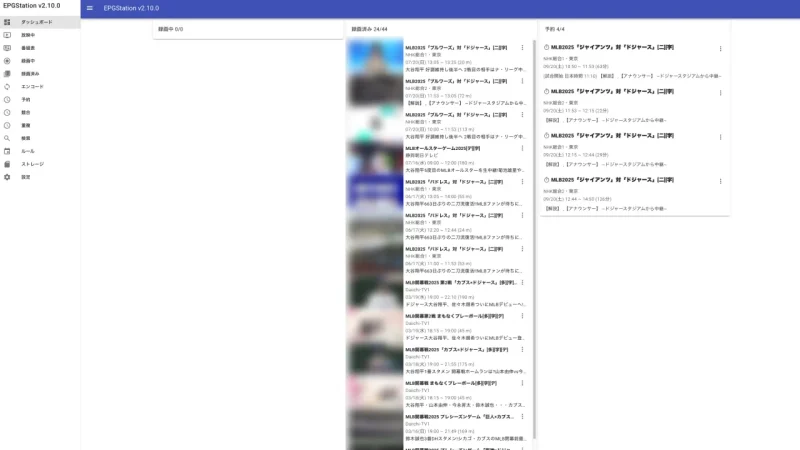Play thumbnail of 03/18 19:00 カブス×ドジャース recording
Image resolution: width=800 pixels, height=450 pixels.
click(x=375, y=359)
